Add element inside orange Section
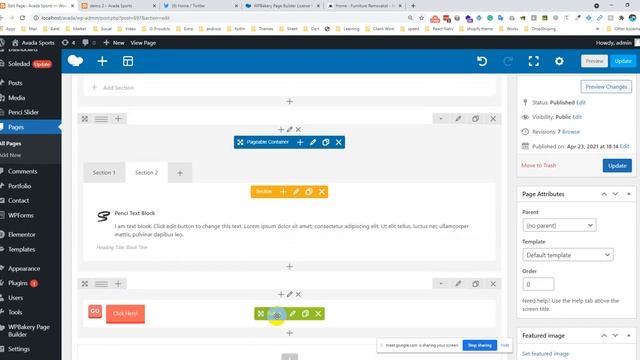This screenshot has height=360, width=640. [x=283, y=192]
